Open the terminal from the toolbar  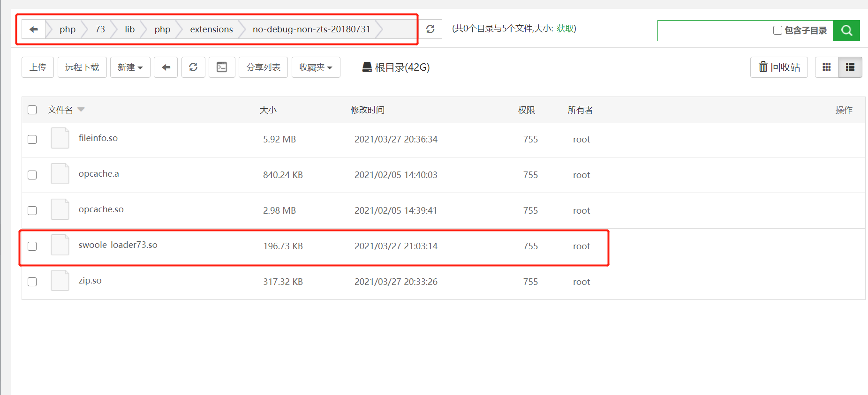tap(222, 67)
